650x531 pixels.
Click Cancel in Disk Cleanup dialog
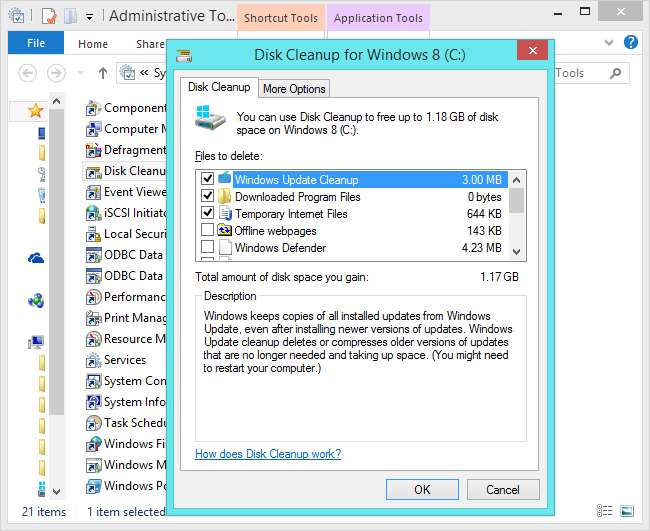tap(503, 490)
